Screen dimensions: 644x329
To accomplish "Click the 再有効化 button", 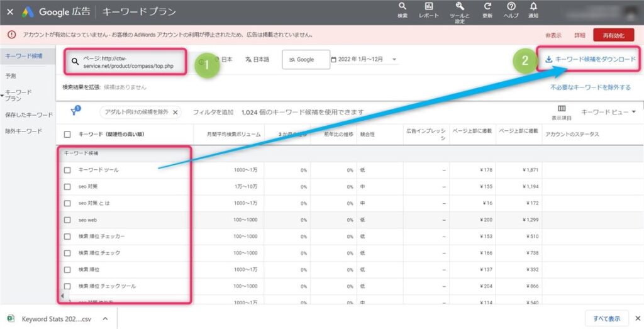I will point(614,35).
